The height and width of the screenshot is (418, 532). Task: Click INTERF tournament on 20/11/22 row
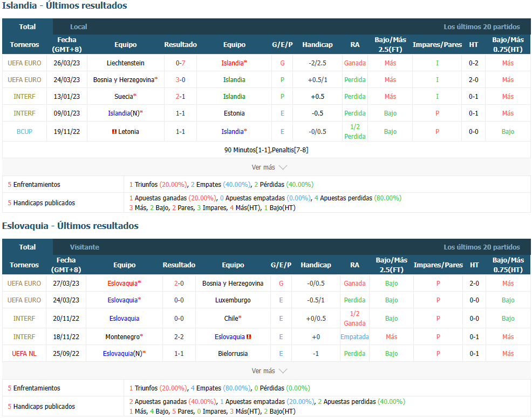(24, 319)
